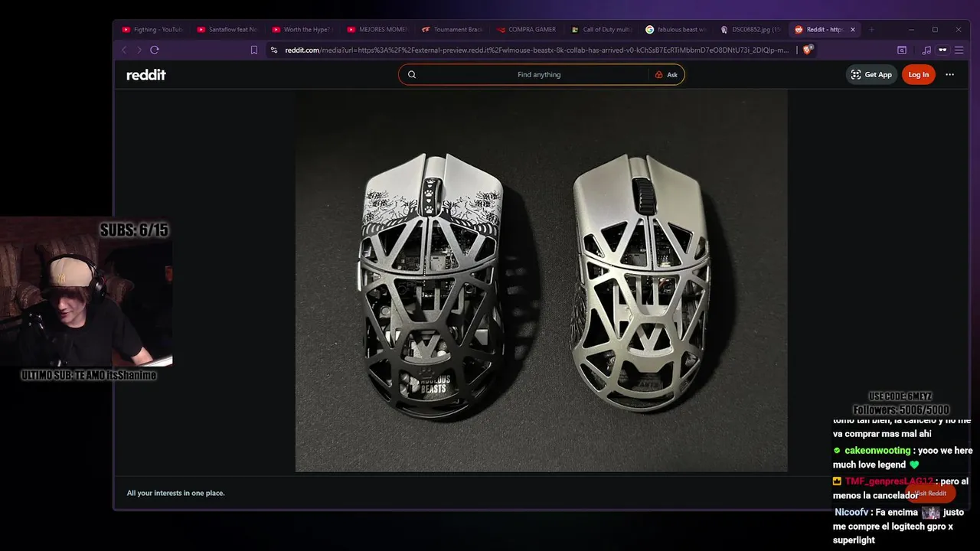Go back using the browser back arrow
Image resolution: width=980 pixels, height=551 pixels.
(x=124, y=50)
